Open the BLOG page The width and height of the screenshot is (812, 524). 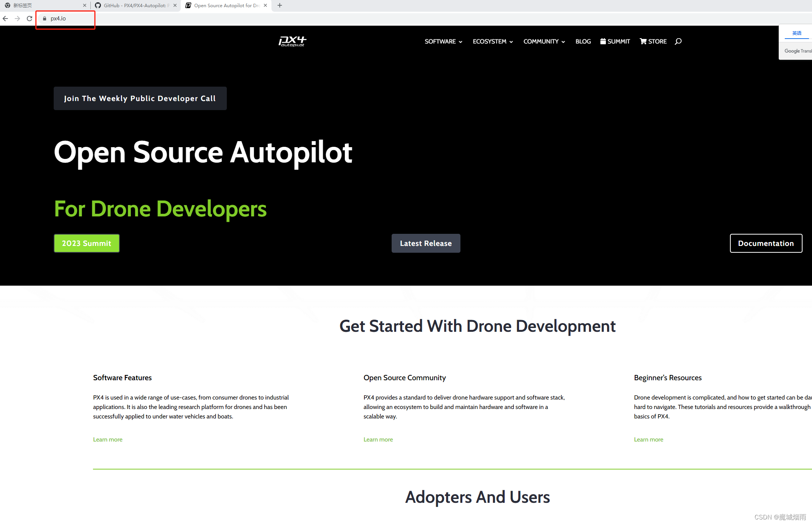coord(583,41)
